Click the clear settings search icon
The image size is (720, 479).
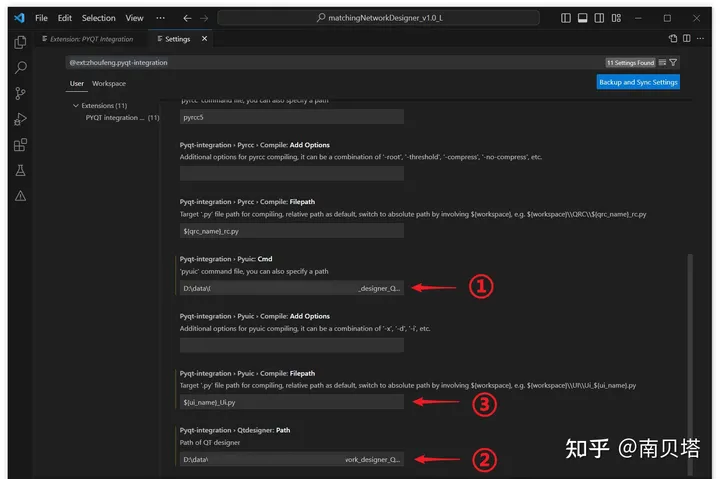662,62
